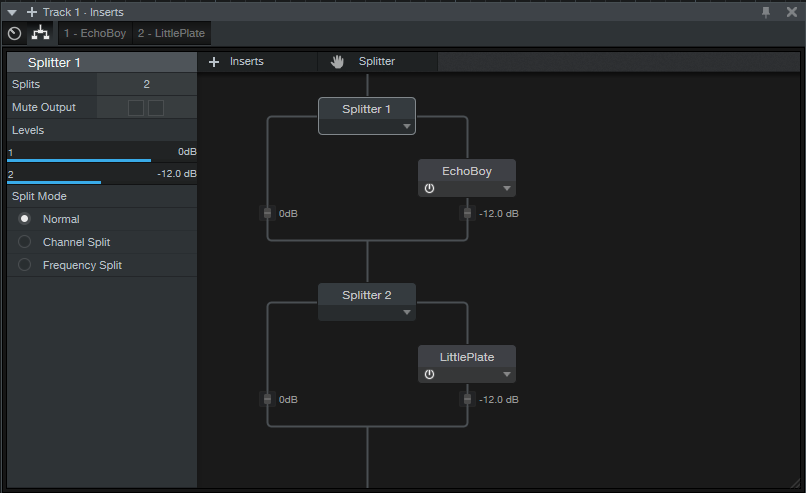Click the Levels section header

pos(102,131)
